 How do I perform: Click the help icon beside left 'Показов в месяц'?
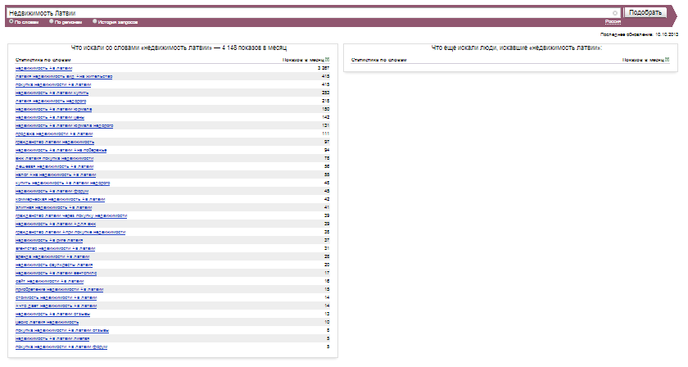pyautogui.click(x=327, y=60)
